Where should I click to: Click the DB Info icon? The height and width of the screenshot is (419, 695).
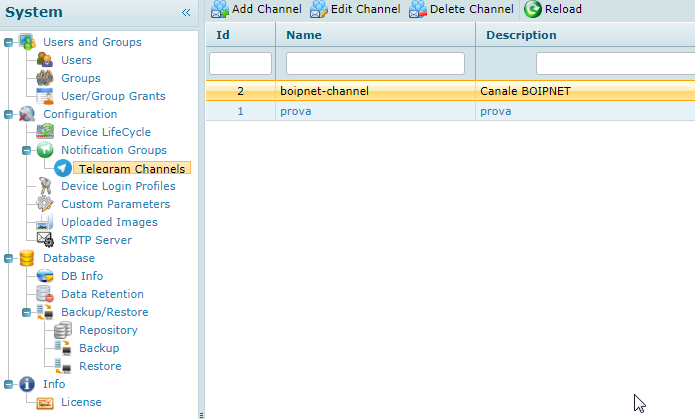[x=45, y=276]
